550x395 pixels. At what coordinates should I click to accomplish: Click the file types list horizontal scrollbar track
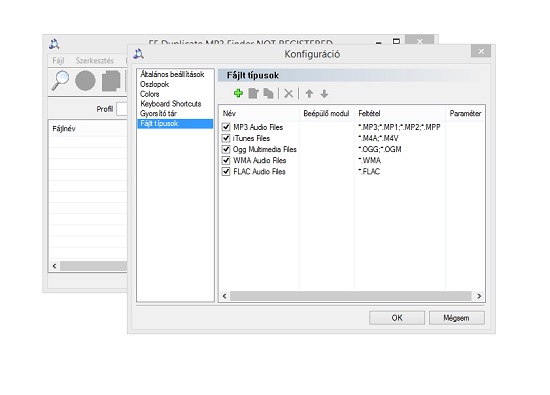tap(351, 296)
